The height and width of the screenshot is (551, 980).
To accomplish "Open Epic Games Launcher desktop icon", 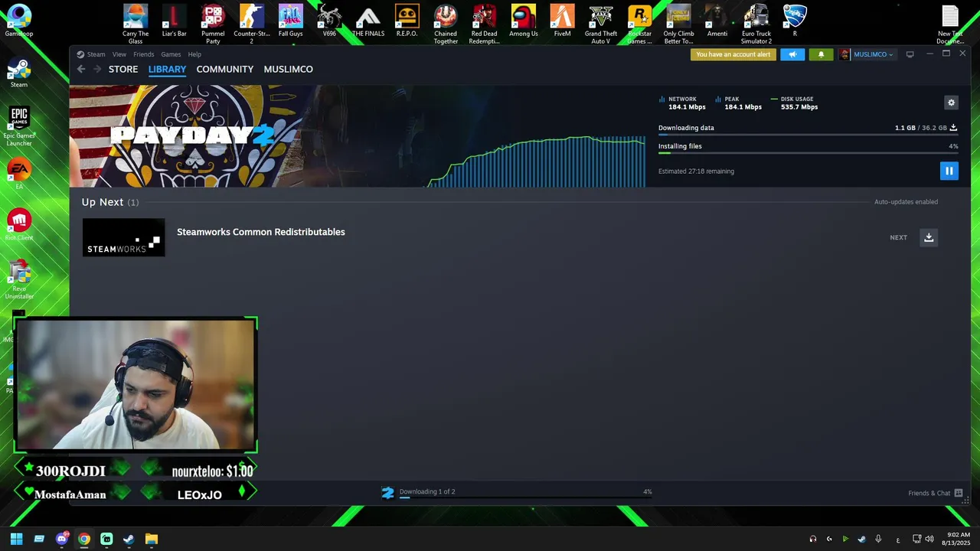I will pyautogui.click(x=19, y=126).
